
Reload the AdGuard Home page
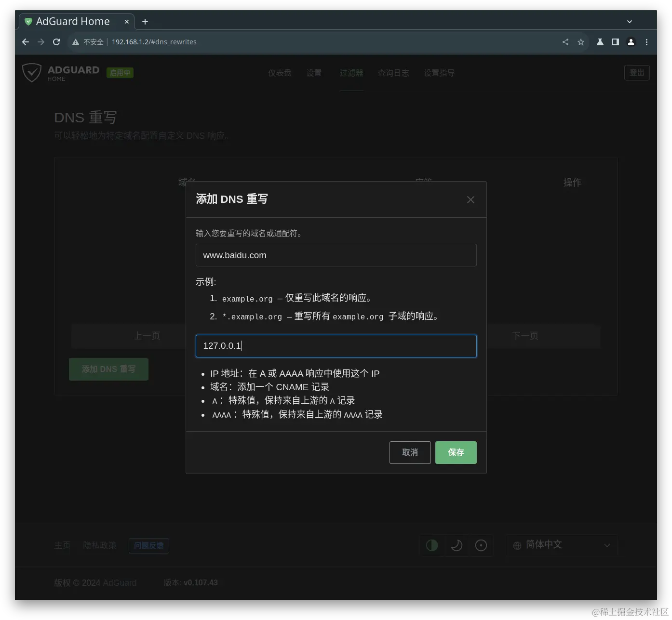point(56,42)
